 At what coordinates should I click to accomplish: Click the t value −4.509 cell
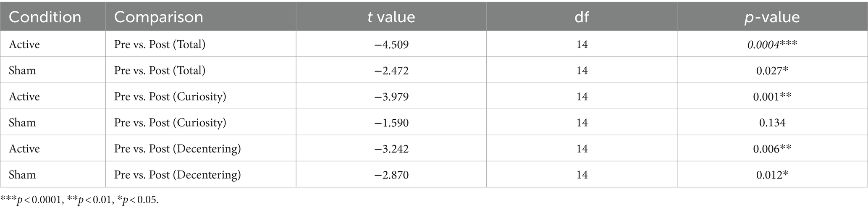coord(391,44)
